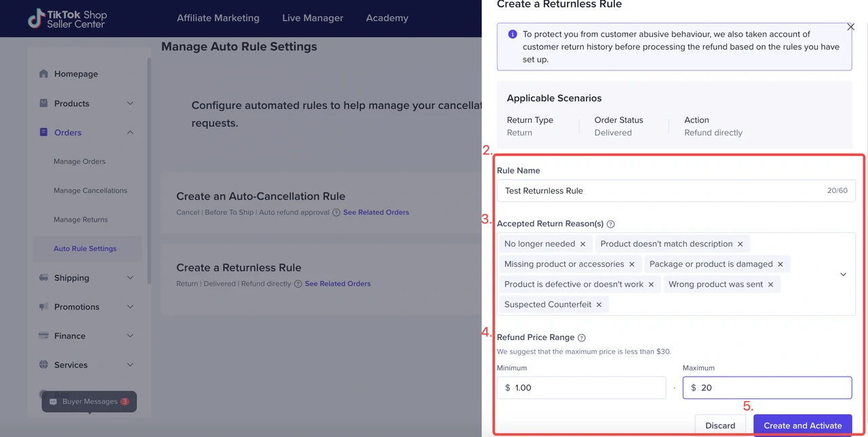Expand the Products sidebar section
This screenshot has height=437, width=868.
pyautogui.click(x=130, y=103)
